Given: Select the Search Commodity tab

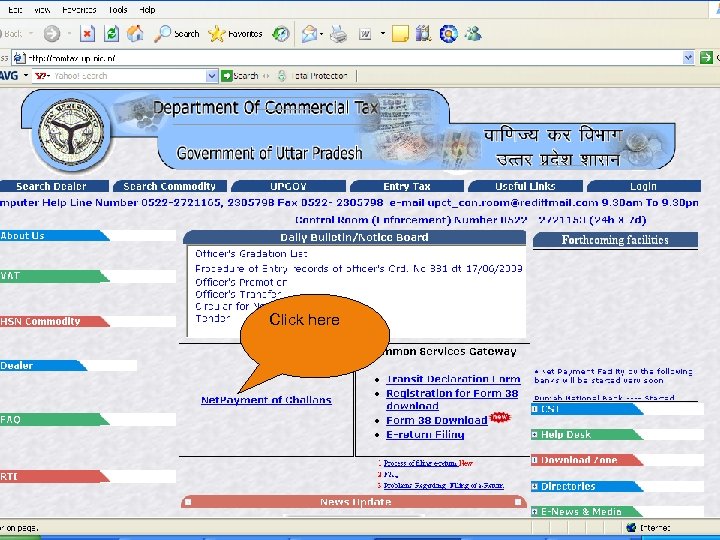Looking at the screenshot, I should coord(169,186).
